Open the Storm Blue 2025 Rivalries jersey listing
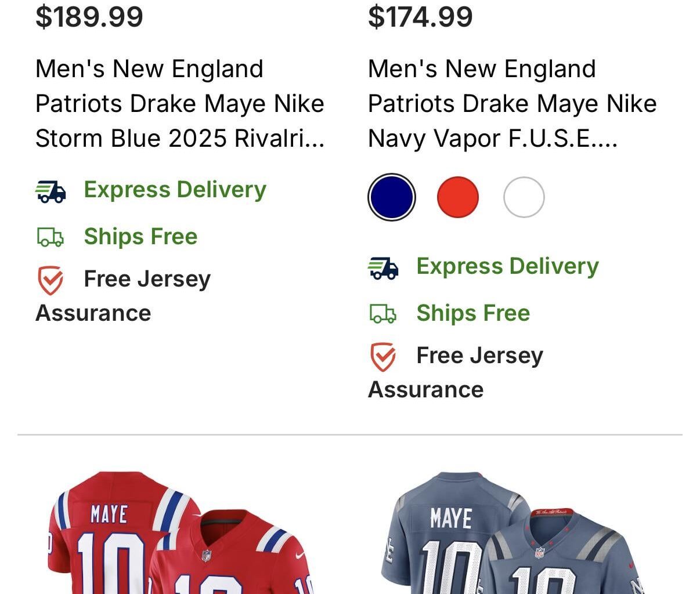 180,103
